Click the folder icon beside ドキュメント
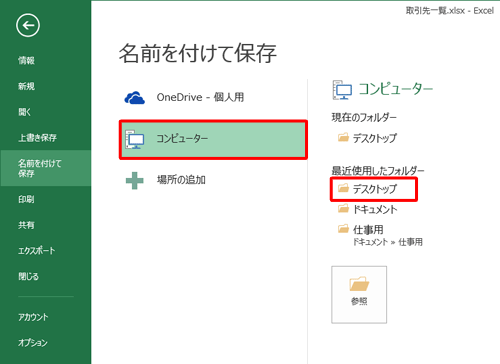The height and width of the screenshot is (364, 500). pos(343,209)
